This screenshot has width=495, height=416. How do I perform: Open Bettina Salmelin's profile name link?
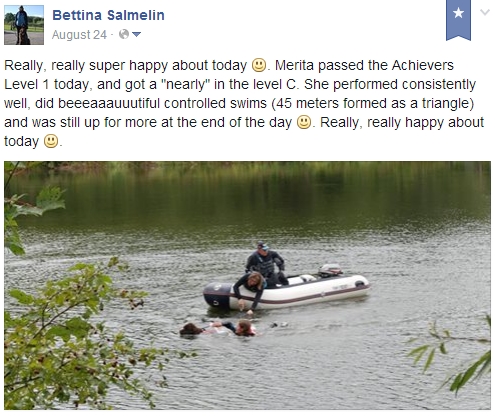(x=108, y=15)
